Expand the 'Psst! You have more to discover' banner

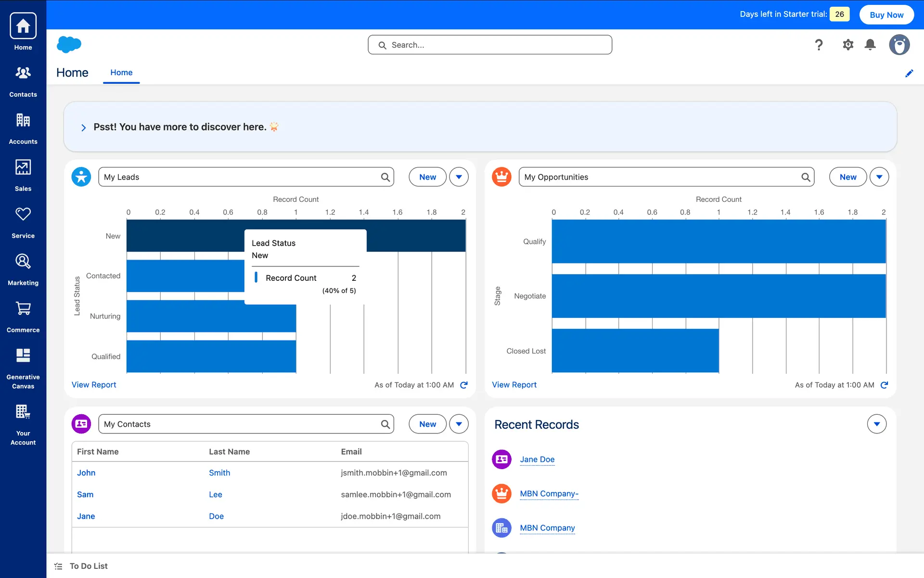[84, 128]
